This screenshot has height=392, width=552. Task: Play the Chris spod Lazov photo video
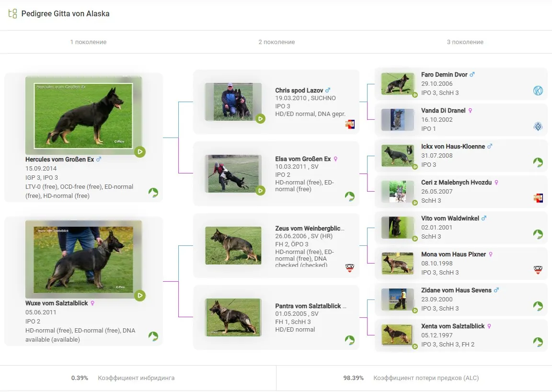click(260, 118)
